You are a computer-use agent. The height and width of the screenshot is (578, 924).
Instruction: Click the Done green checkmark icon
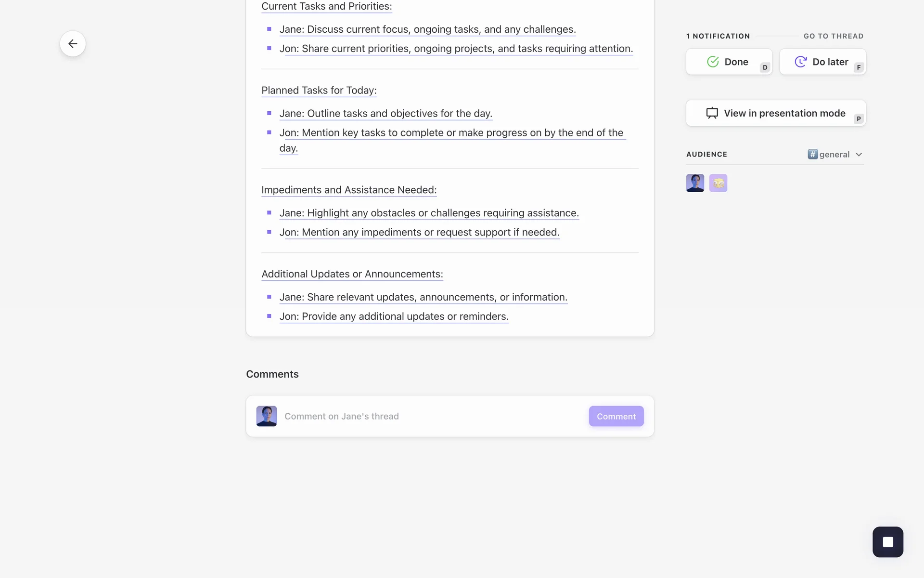tap(713, 62)
